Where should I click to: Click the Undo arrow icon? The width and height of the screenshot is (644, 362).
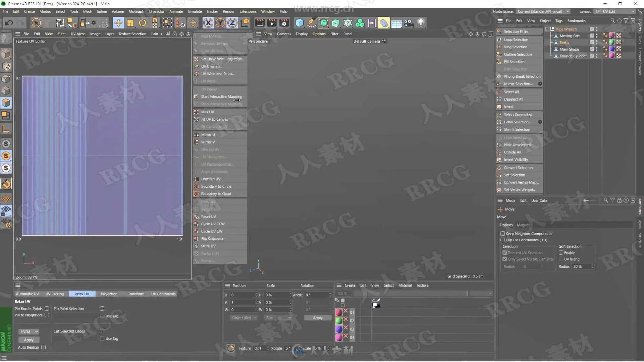point(9,23)
